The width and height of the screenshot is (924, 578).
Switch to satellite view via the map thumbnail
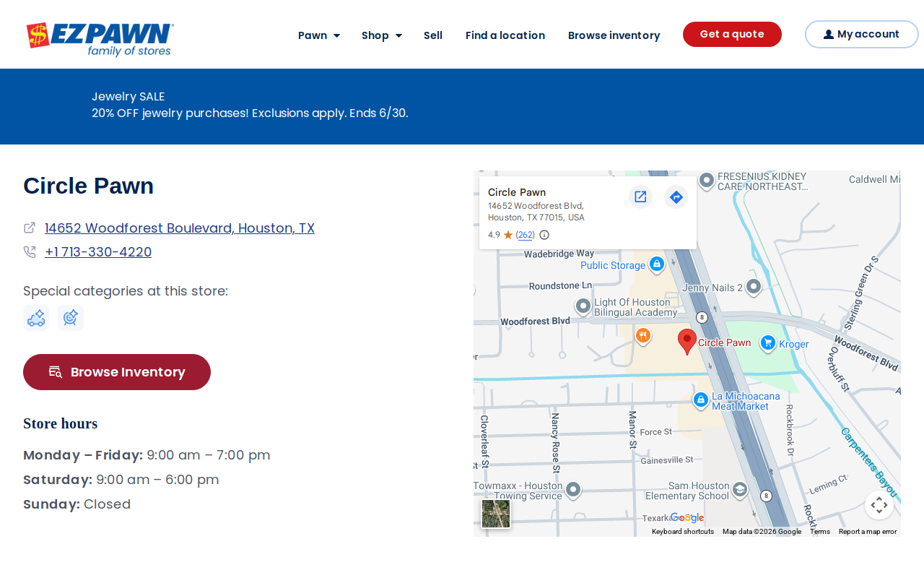(x=496, y=514)
